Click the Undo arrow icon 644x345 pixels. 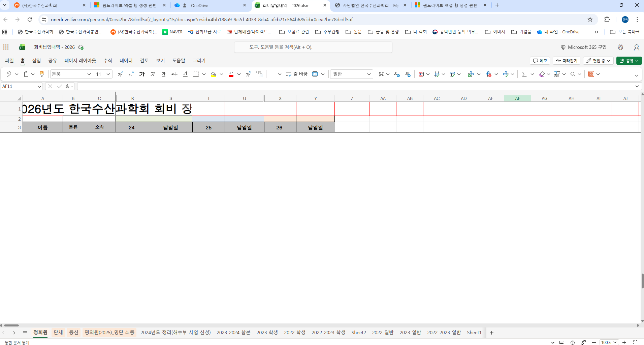(x=9, y=74)
